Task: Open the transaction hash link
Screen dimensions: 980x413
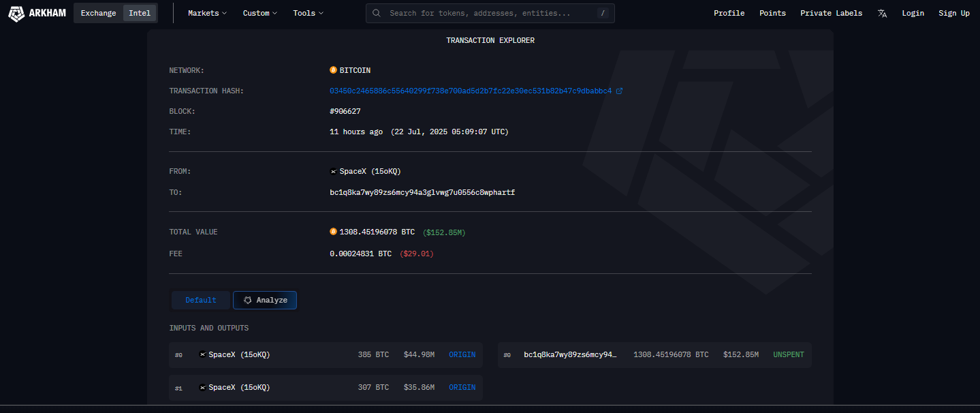Action: coord(471,91)
